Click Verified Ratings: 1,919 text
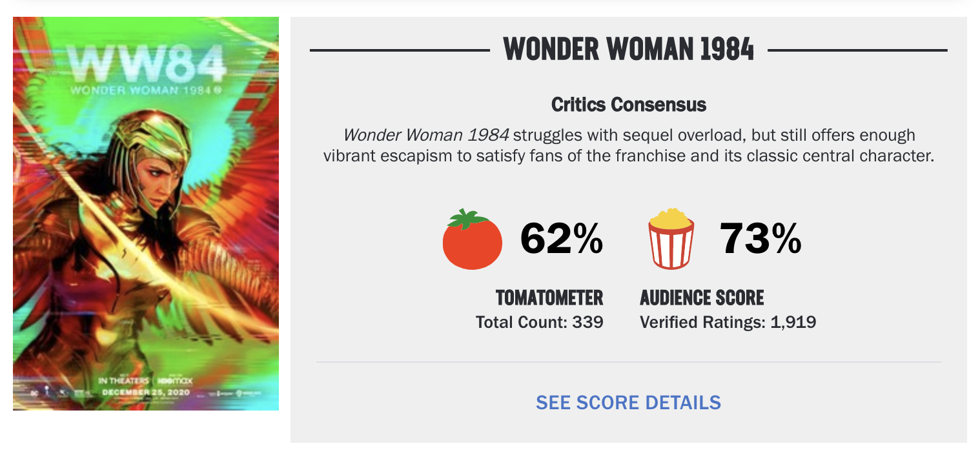980x457 pixels. (x=728, y=322)
